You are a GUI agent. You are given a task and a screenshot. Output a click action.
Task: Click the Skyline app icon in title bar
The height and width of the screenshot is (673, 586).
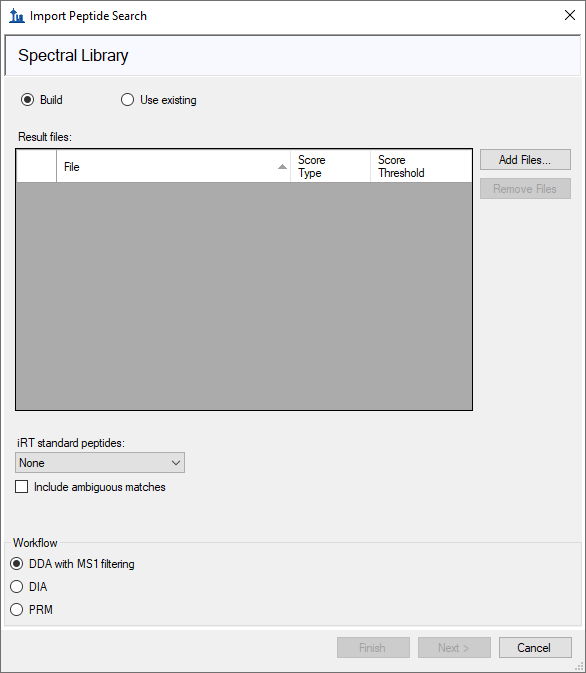click(x=17, y=16)
